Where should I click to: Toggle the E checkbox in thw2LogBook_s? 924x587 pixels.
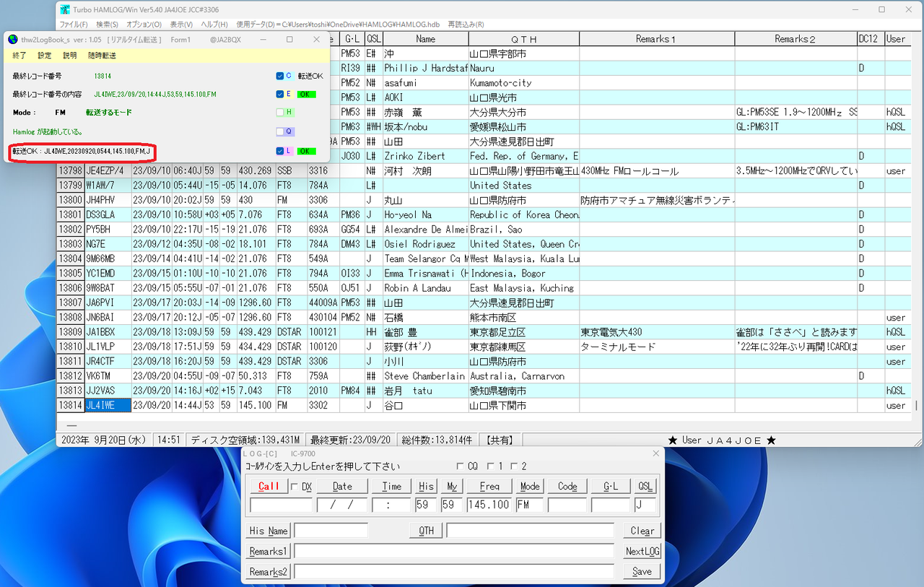pyautogui.click(x=280, y=94)
